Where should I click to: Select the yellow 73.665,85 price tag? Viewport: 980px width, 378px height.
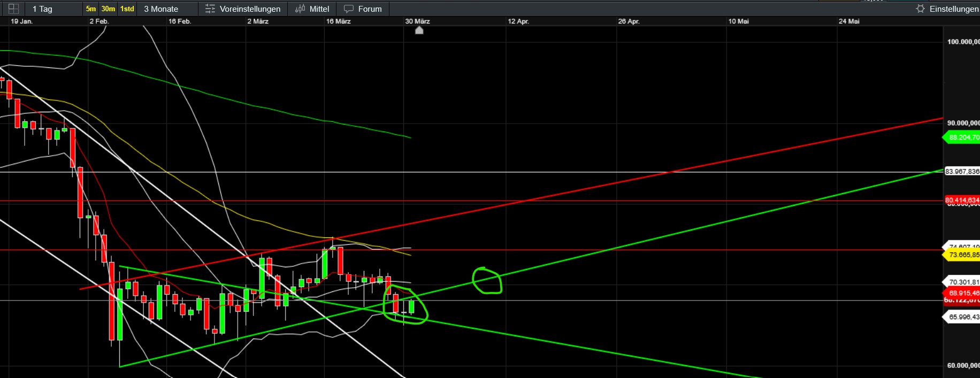[x=963, y=255]
